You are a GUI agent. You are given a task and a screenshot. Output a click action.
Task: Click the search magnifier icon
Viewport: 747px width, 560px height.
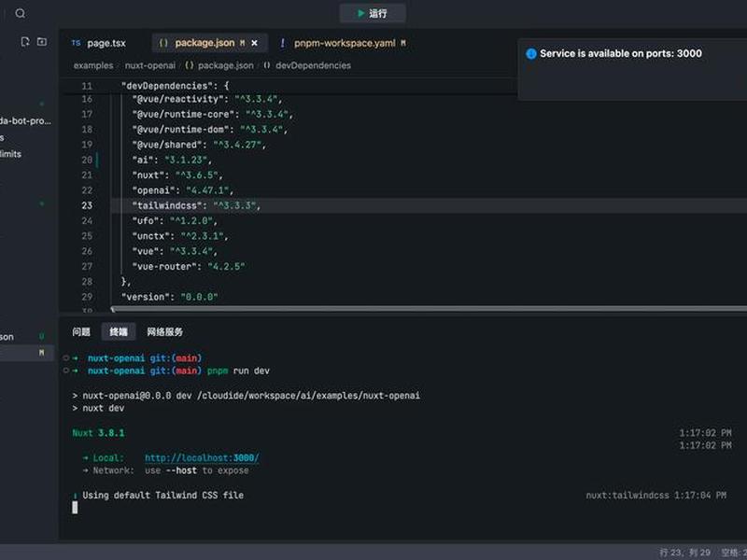(20, 13)
